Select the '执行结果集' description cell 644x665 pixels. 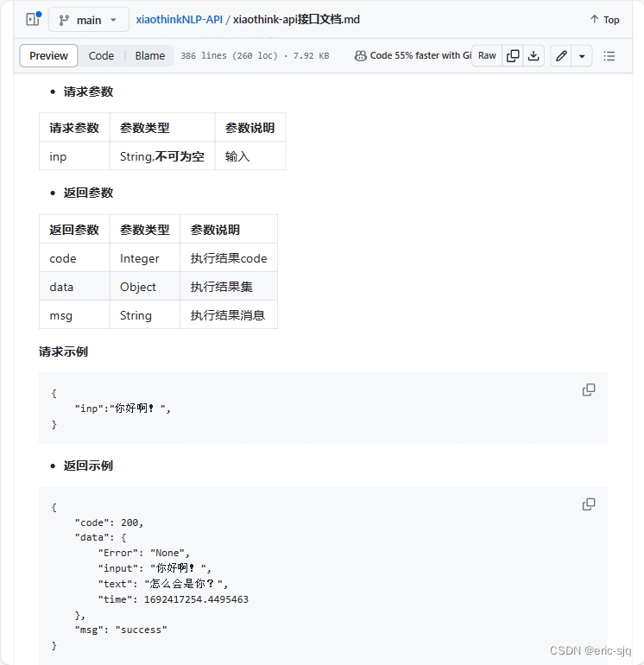pos(229,287)
